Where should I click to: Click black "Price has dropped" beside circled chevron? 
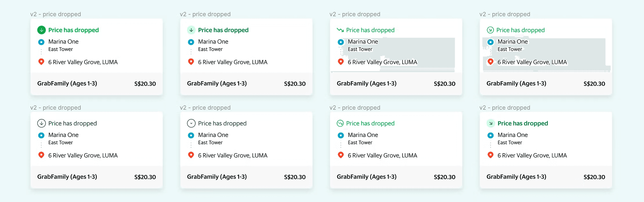222,123
